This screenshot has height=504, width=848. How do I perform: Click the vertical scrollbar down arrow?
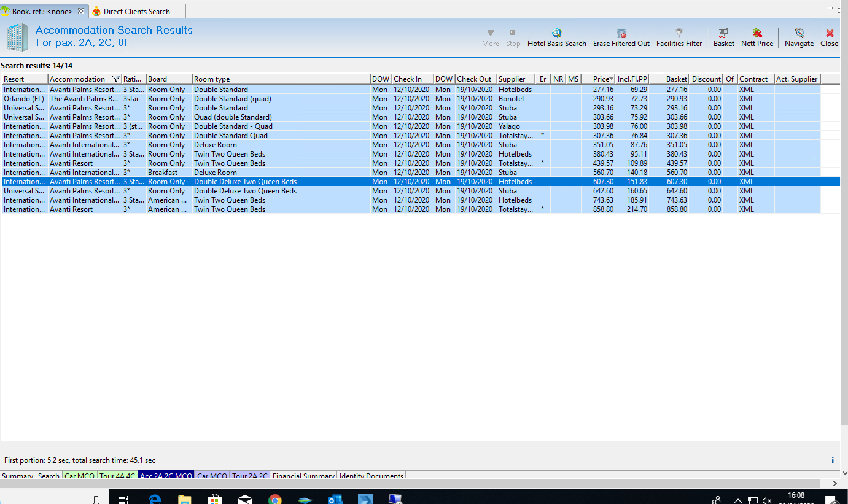pos(844,474)
